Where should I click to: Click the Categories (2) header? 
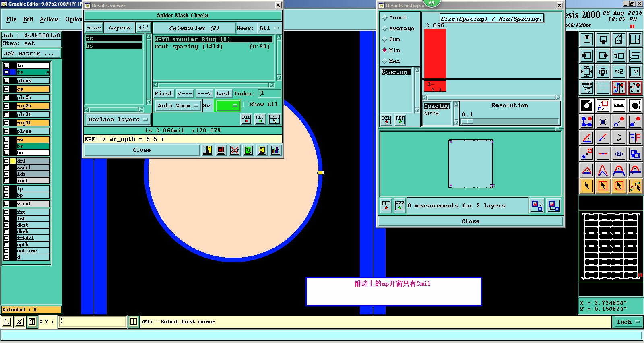(194, 28)
